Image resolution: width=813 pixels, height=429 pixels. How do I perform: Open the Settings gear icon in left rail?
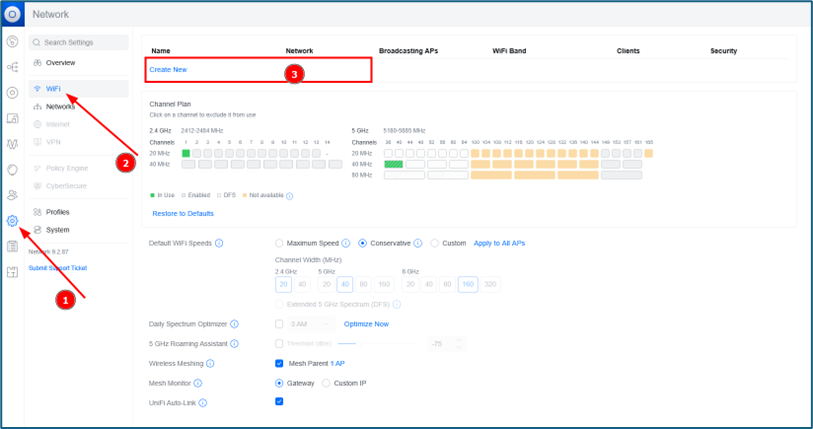point(13,221)
